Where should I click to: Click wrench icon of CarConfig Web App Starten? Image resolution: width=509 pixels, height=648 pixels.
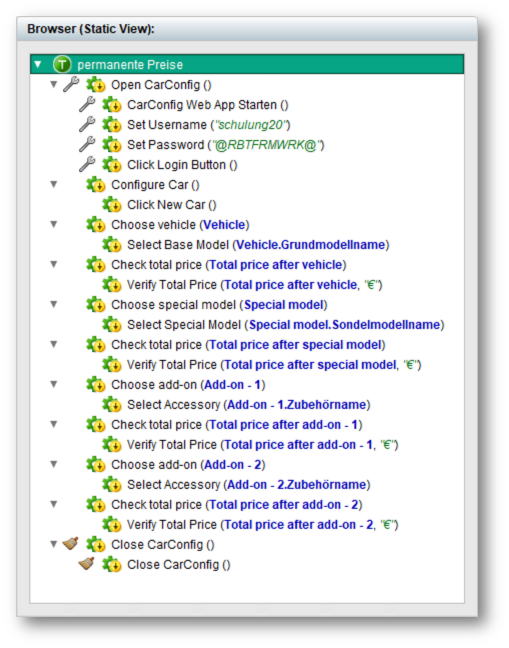pos(87,105)
